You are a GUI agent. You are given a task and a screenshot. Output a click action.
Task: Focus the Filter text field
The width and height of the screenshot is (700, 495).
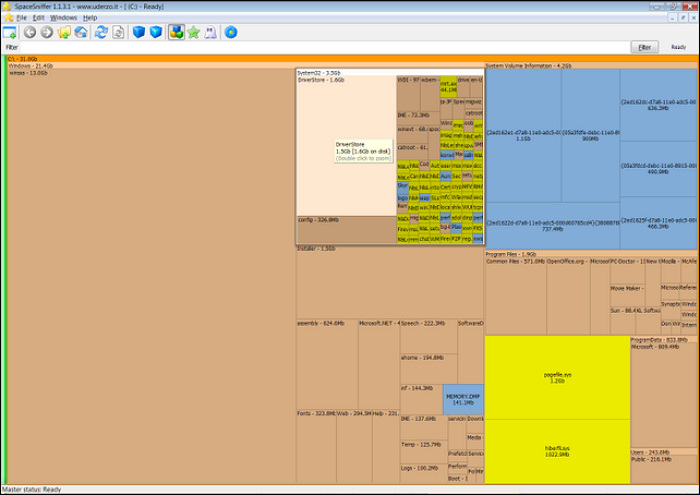pyautogui.click(x=324, y=47)
